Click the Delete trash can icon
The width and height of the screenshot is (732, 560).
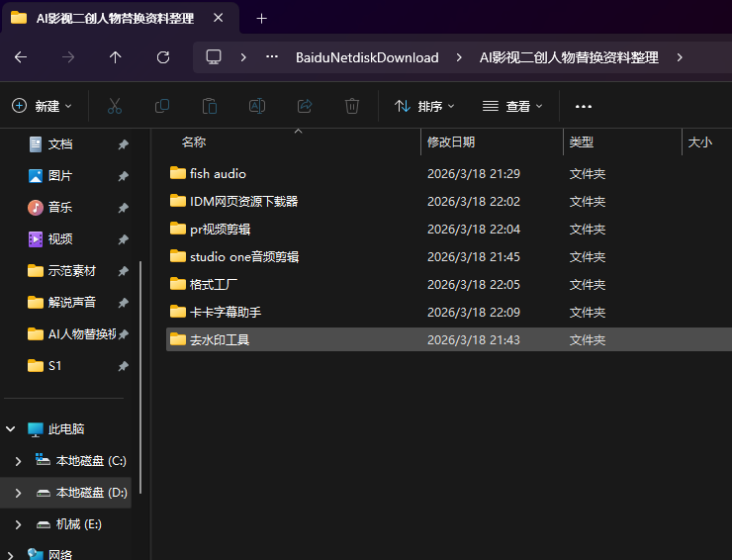[x=352, y=106]
